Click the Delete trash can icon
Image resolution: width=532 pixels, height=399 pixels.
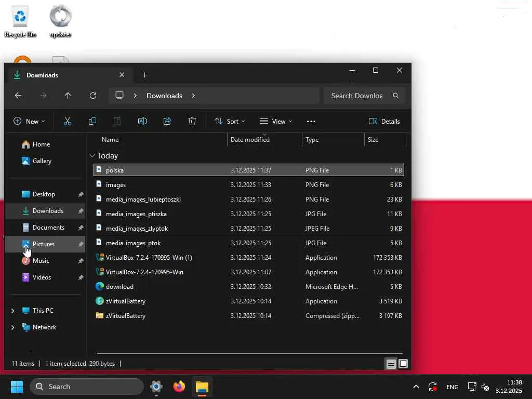[192, 121]
